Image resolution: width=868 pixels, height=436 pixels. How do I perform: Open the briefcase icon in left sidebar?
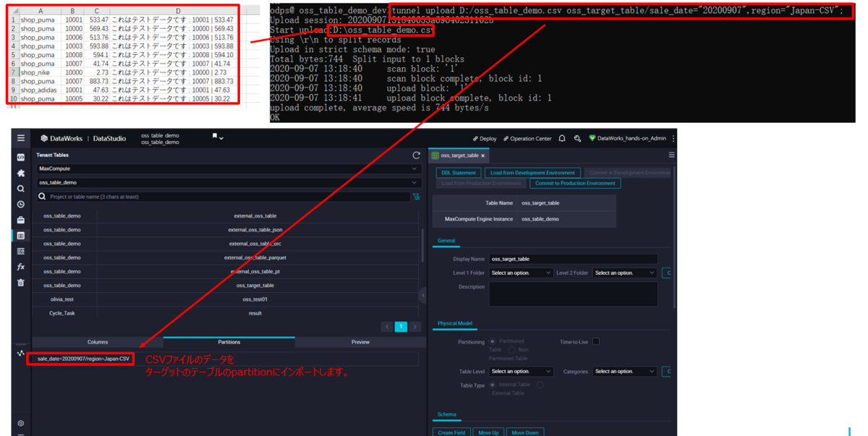21,220
